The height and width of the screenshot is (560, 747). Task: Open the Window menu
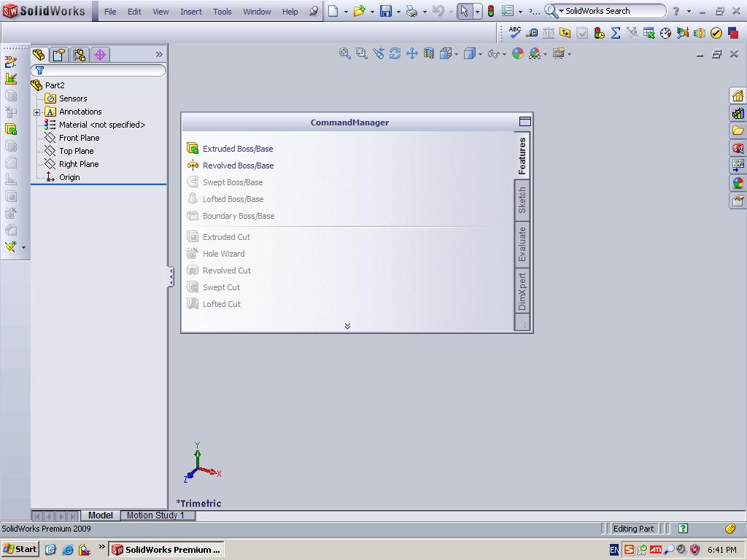pos(257,12)
